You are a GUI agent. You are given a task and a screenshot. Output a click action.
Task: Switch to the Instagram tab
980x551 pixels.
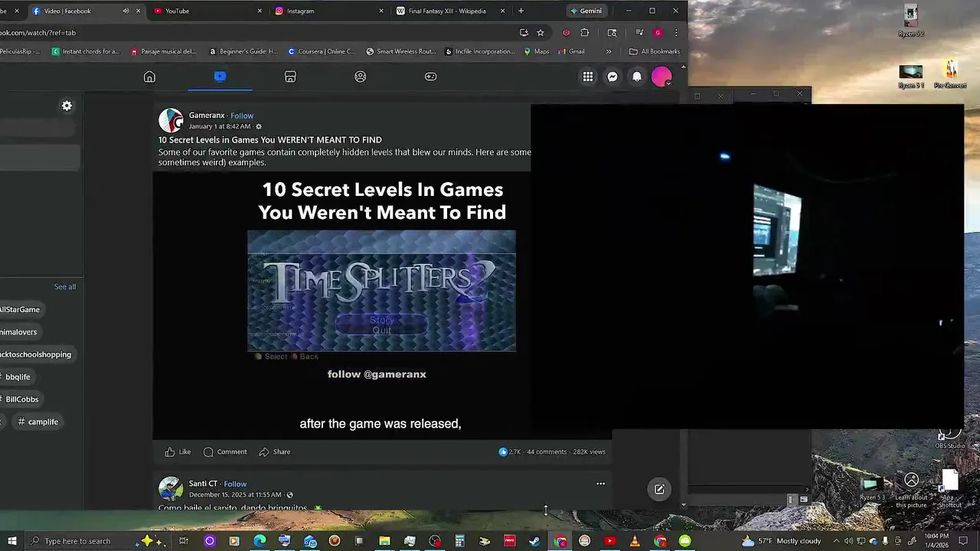(329, 11)
